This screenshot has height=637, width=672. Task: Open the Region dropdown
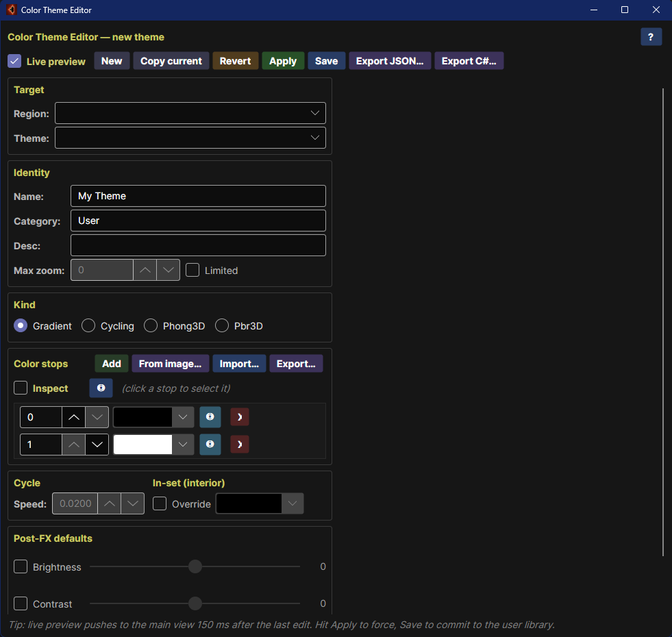click(x=190, y=113)
